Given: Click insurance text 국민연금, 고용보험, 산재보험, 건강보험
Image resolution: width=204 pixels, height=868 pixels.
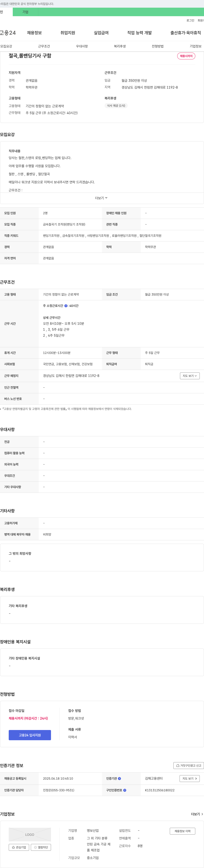Looking at the screenshot, I should [68, 364].
